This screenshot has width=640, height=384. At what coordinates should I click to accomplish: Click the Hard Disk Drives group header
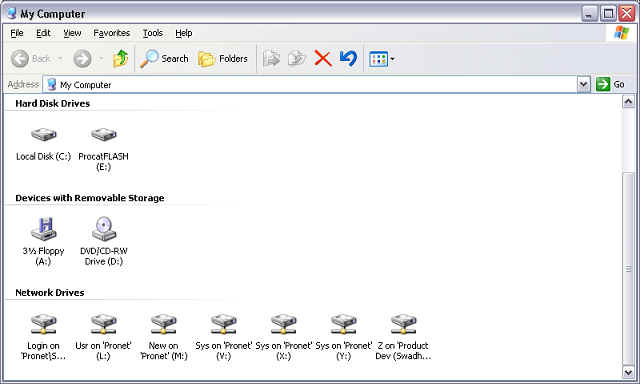52,104
